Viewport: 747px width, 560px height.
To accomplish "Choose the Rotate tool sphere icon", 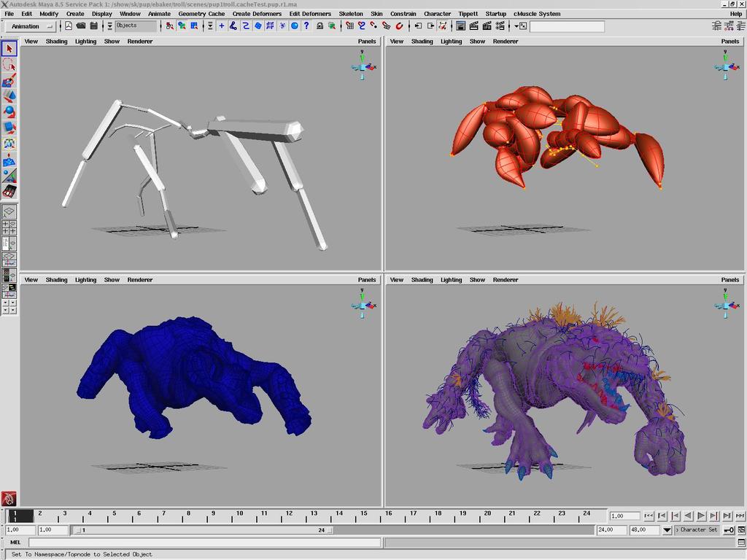I will (9, 112).
